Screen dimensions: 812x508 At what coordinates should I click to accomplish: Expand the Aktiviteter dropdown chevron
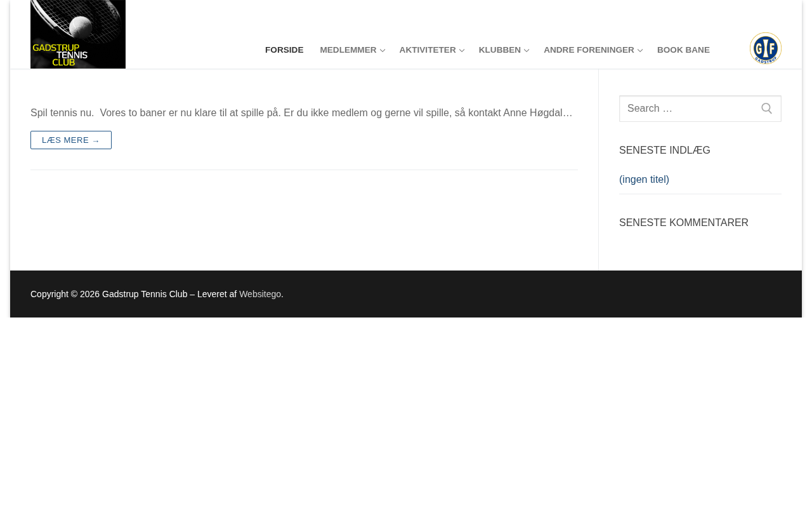462,51
